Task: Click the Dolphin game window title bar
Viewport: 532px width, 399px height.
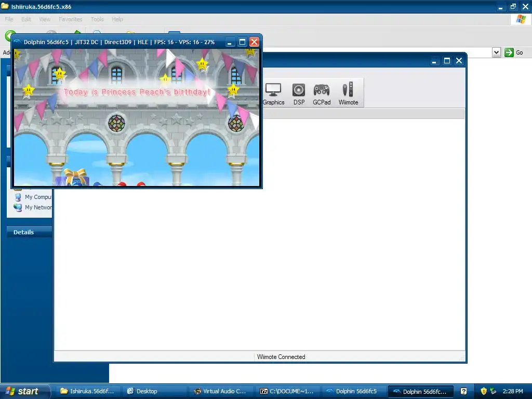Action: pos(119,42)
